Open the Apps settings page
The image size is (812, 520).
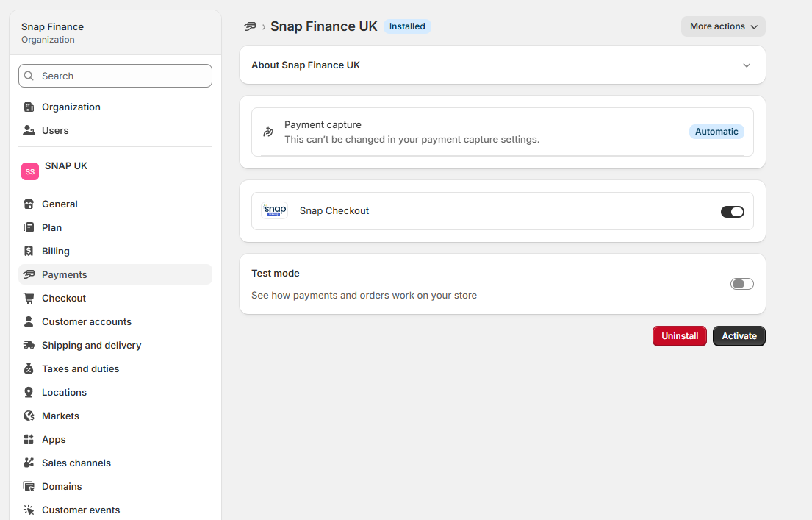115,440
